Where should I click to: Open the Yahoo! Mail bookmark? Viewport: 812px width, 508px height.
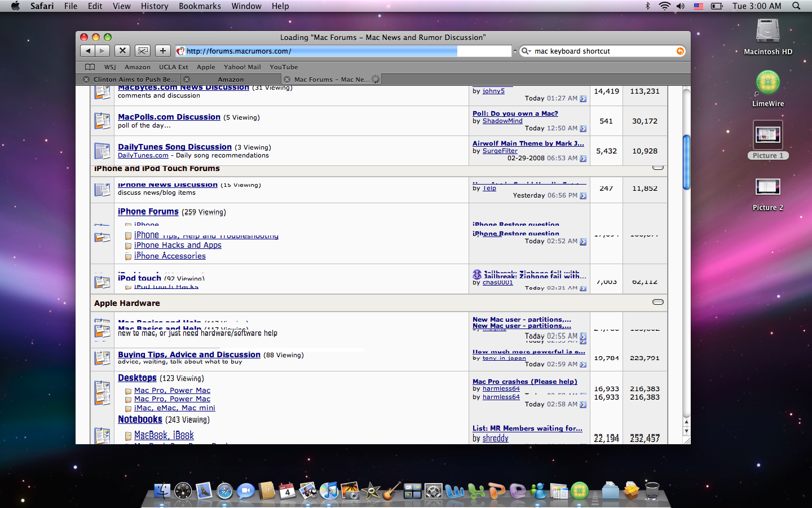click(x=242, y=67)
